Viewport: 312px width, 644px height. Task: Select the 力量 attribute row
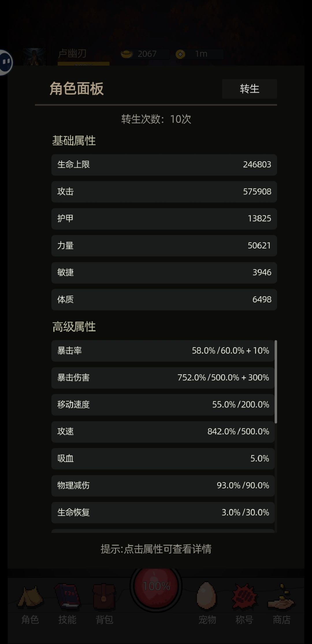click(x=164, y=245)
